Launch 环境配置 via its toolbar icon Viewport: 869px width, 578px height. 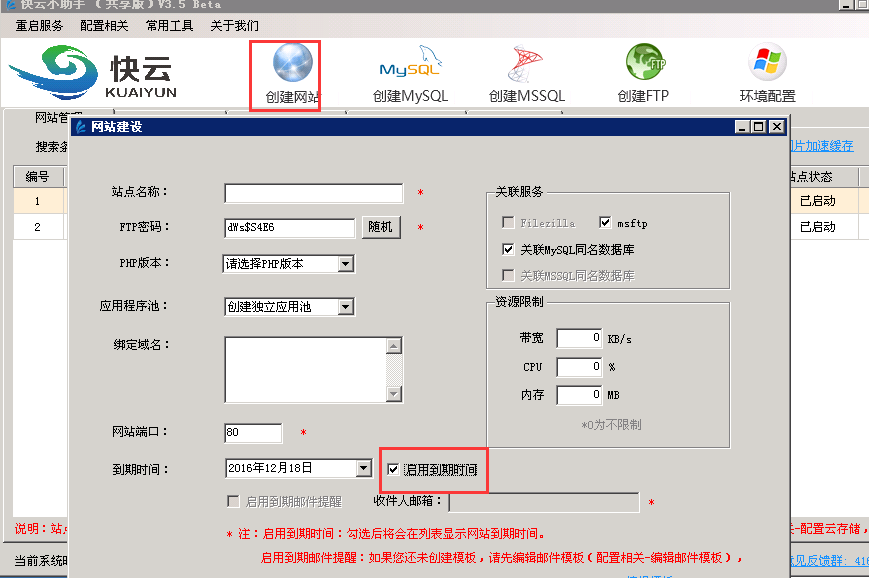(x=767, y=70)
